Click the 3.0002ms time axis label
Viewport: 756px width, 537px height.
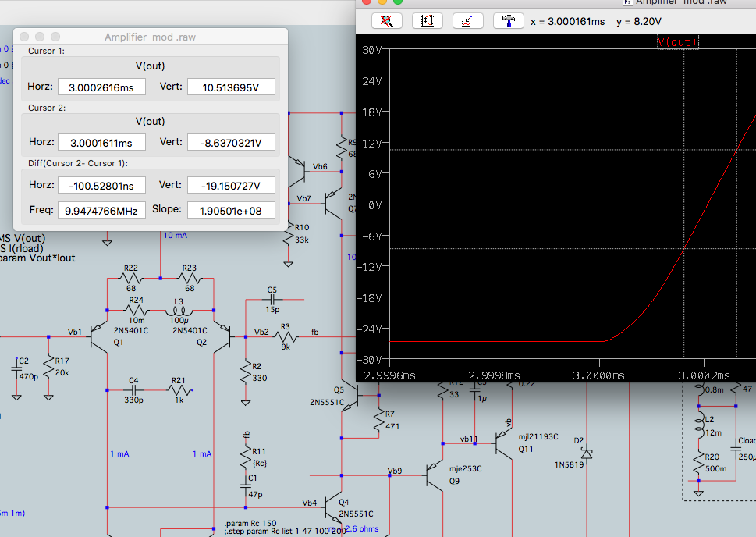pos(704,375)
